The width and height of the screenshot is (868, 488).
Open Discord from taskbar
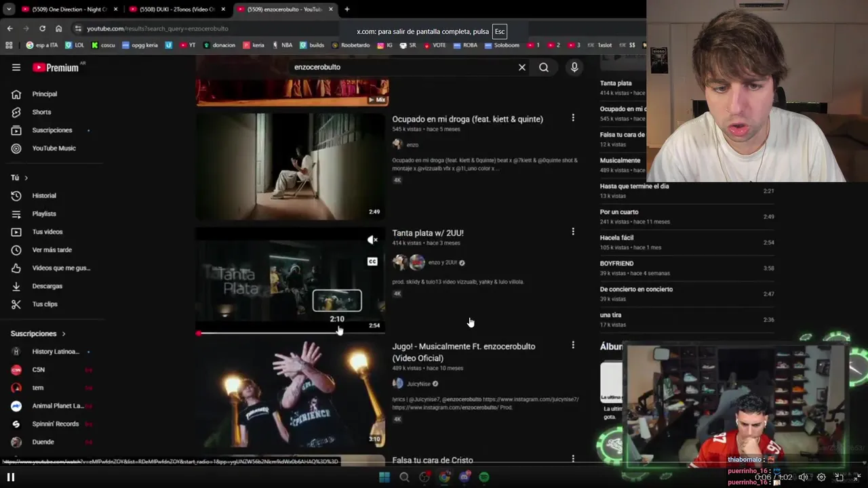click(x=465, y=477)
